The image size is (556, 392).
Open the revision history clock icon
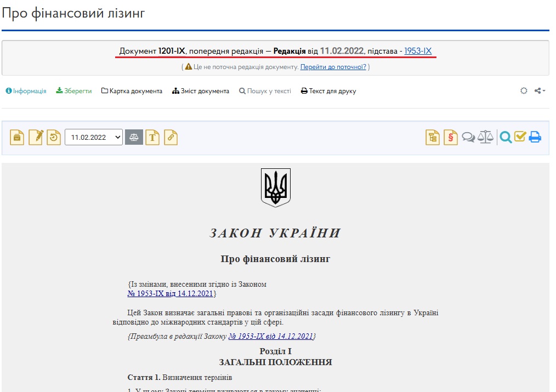(x=54, y=138)
